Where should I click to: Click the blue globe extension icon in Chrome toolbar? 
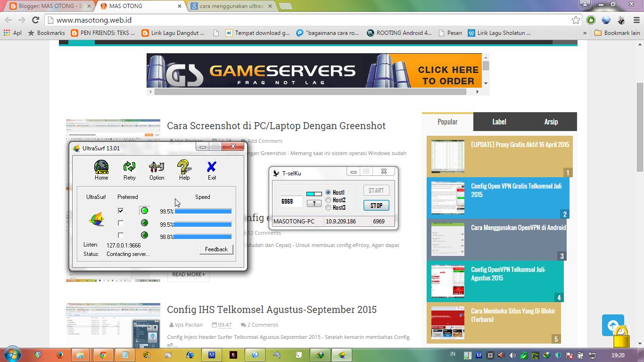click(x=606, y=20)
